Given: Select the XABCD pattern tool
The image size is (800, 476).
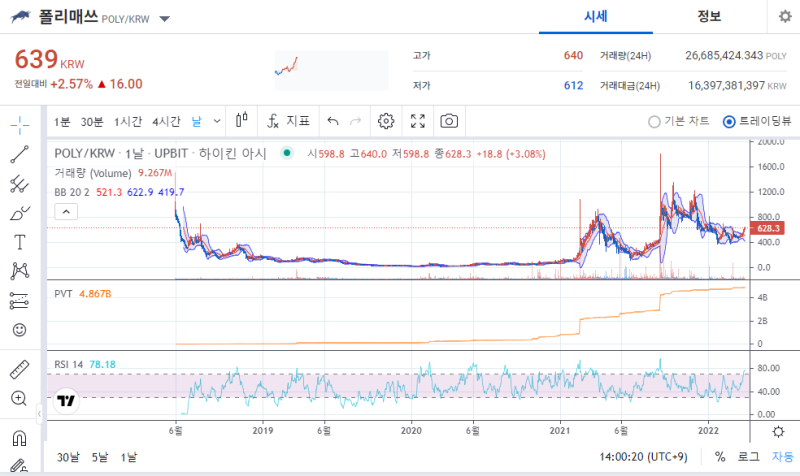Looking at the screenshot, I should [x=19, y=271].
